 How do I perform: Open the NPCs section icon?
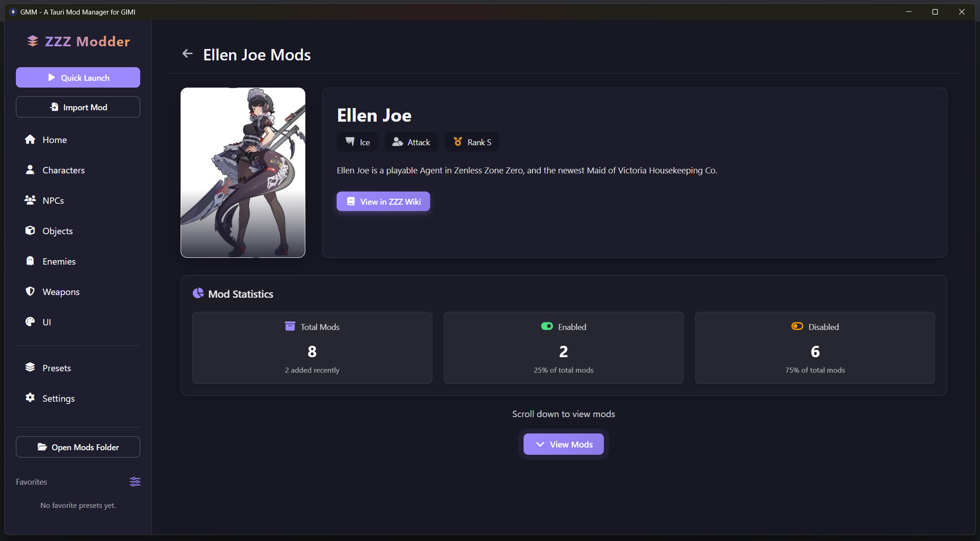pyautogui.click(x=30, y=200)
